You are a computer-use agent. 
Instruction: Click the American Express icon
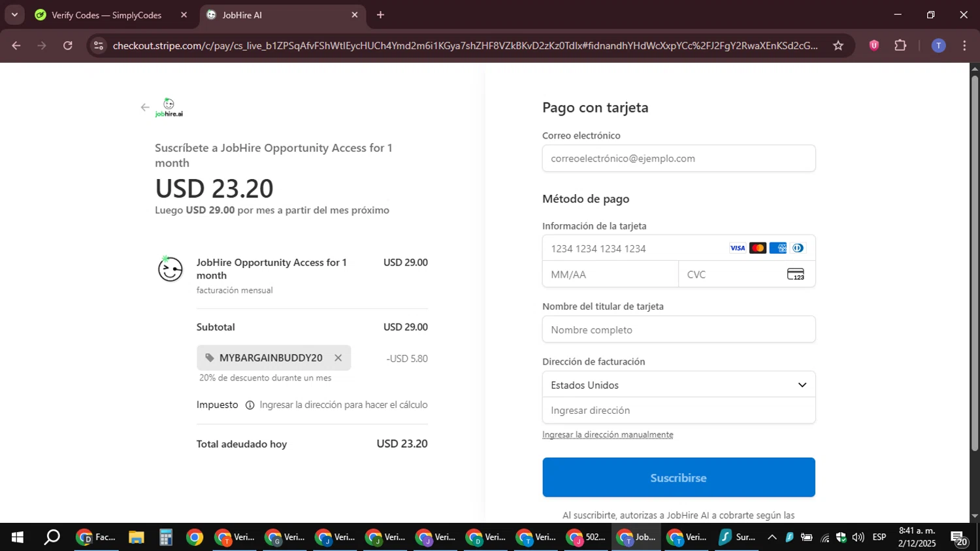click(x=778, y=248)
